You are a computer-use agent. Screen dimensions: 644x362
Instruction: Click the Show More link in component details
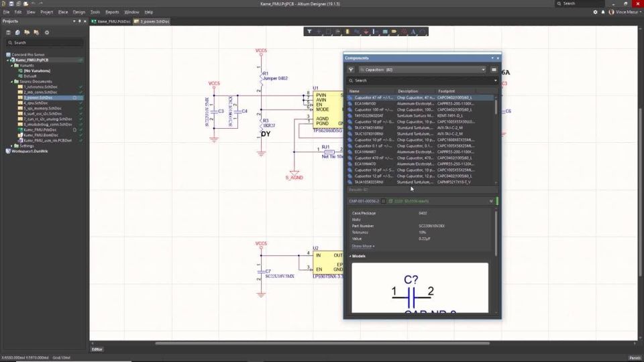[x=363, y=246]
